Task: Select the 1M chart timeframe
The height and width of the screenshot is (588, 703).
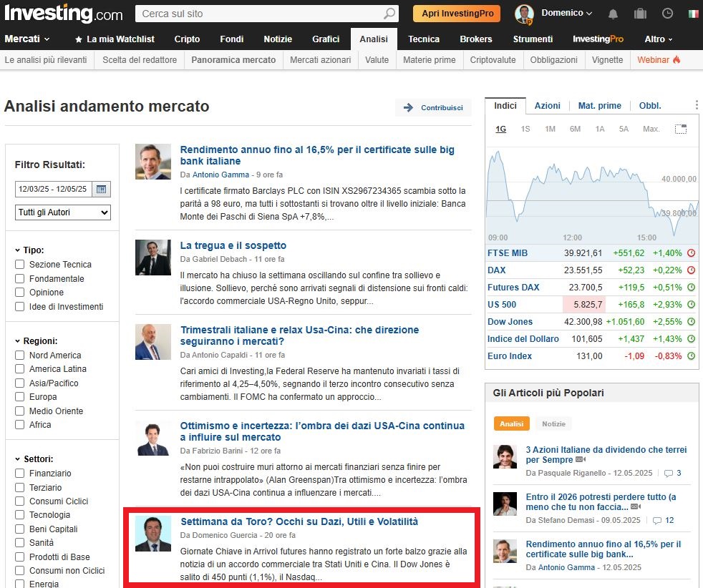Action: pos(550,129)
